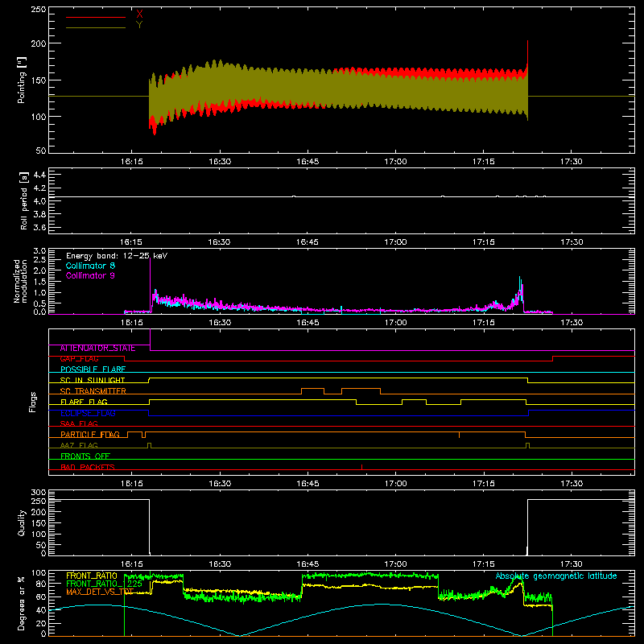The image size is (644, 644).
Task: Click the orange tick on the PARTICLE_FLAG line
Action: 459,435
